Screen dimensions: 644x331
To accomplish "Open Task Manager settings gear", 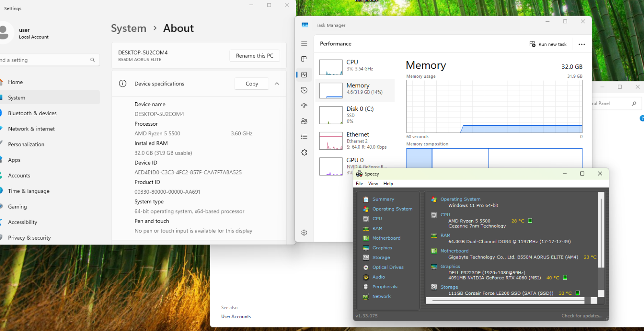I will (x=304, y=233).
